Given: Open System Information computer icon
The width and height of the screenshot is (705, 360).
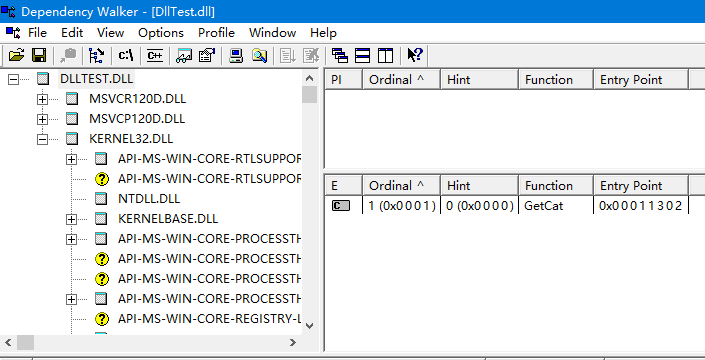Looking at the screenshot, I should tap(236, 56).
